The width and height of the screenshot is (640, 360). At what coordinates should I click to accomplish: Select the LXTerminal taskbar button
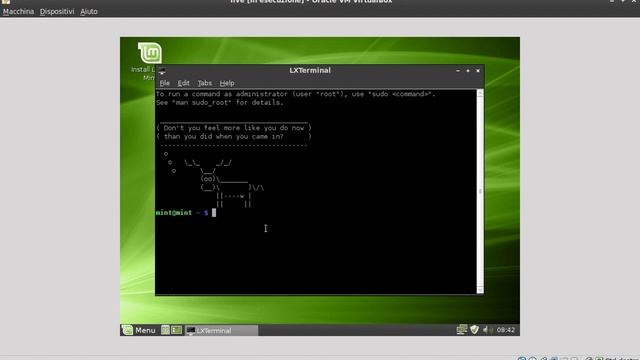221,330
